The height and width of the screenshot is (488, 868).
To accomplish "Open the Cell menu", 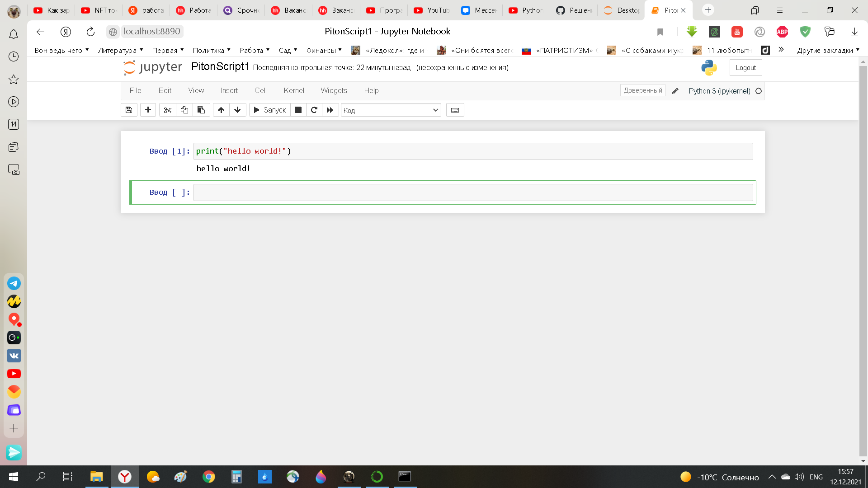I will 260,90.
